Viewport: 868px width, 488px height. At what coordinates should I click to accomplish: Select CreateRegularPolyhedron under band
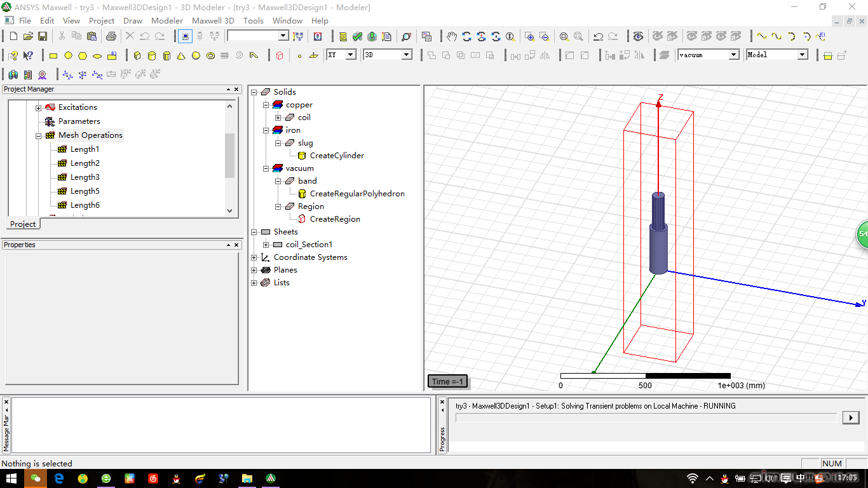pos(357,194)
